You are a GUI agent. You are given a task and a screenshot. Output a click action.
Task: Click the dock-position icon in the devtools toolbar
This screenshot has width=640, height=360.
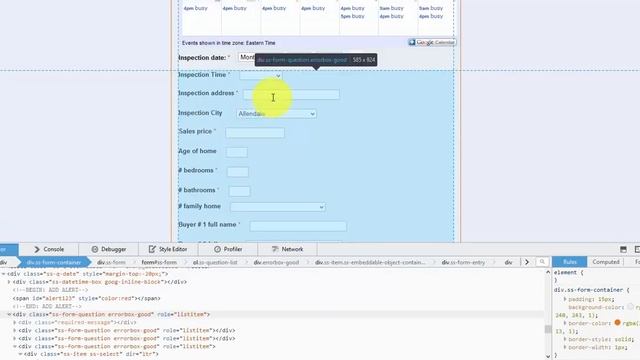623,249
